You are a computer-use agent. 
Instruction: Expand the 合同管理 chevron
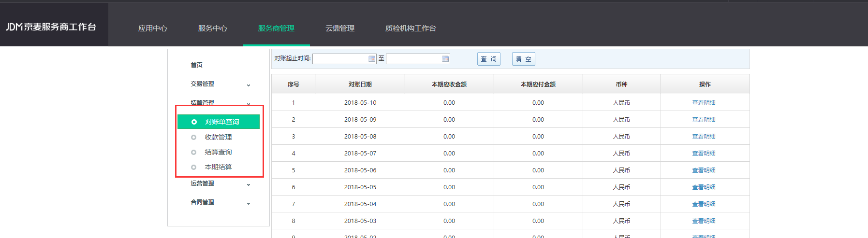tap(249, 203)
